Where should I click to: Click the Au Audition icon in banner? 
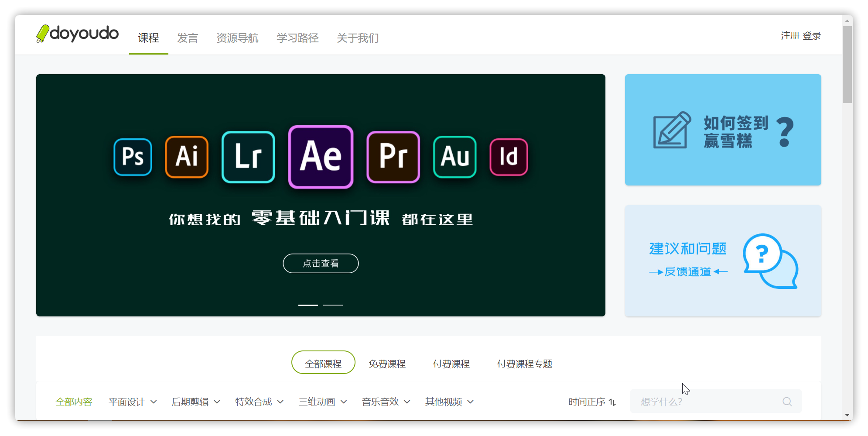(455, 157)
